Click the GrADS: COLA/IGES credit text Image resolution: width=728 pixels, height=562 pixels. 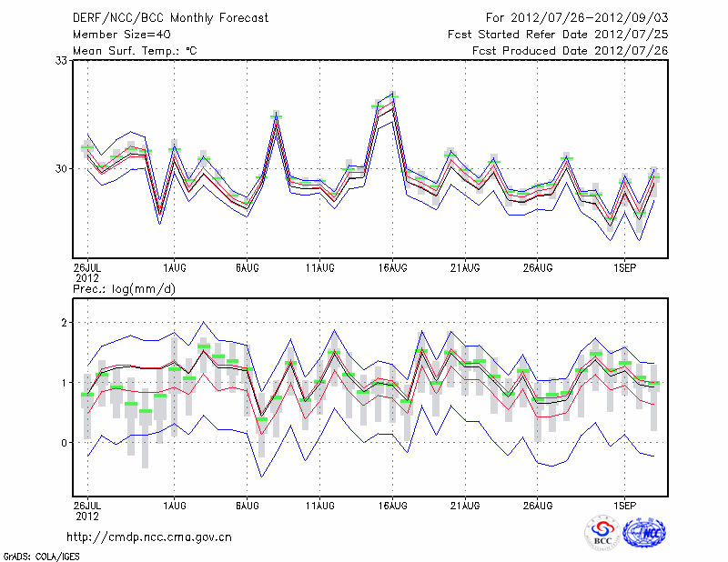click(x=40, y=555)
